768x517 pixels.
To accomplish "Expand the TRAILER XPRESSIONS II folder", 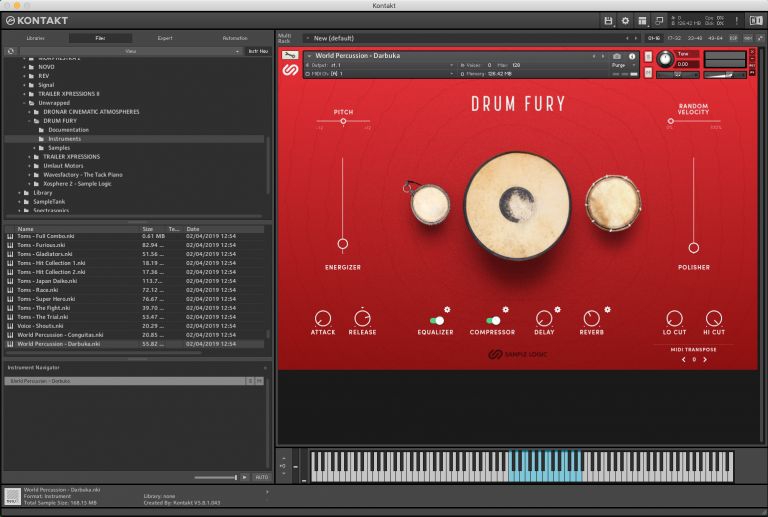I will point(24,94).
